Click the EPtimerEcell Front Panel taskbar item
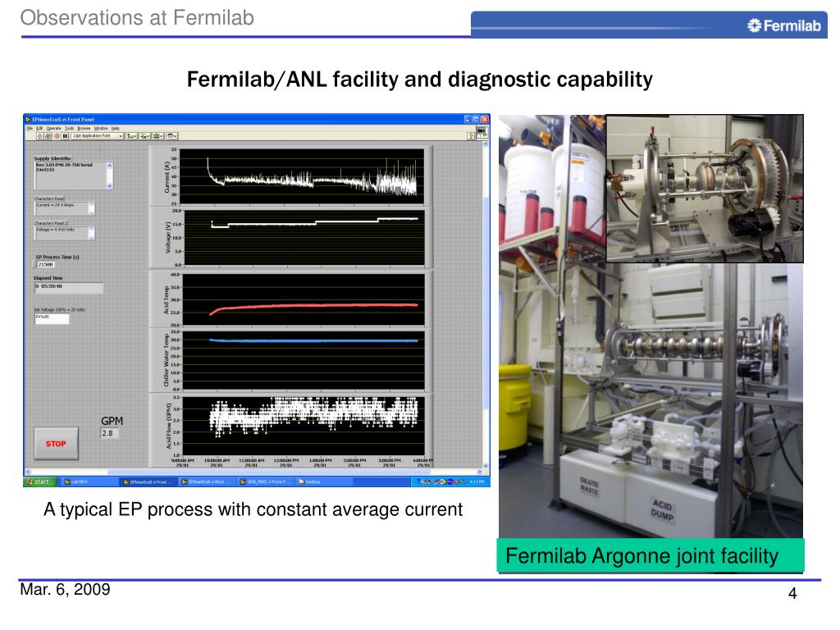The image size is (840, 630). point(148,482)
